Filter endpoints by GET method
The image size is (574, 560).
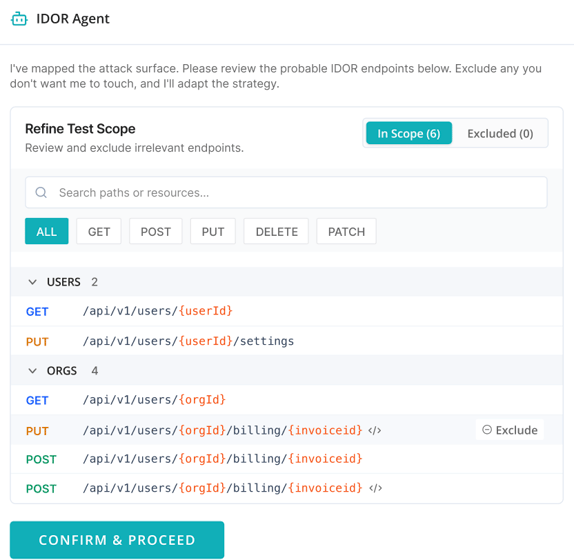click(99, 231)
